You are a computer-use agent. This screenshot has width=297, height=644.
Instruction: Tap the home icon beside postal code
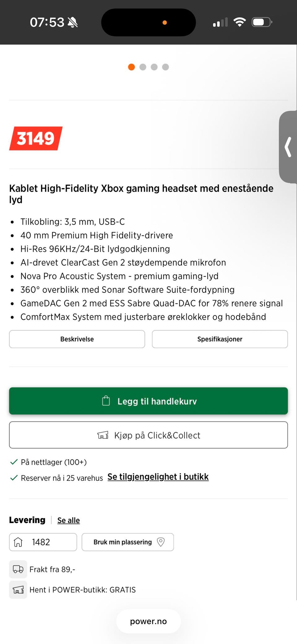[x=18, y=542]
